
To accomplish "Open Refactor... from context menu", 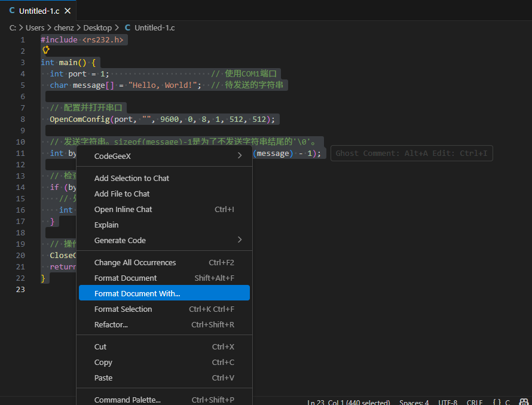I will tap(164, 324).
